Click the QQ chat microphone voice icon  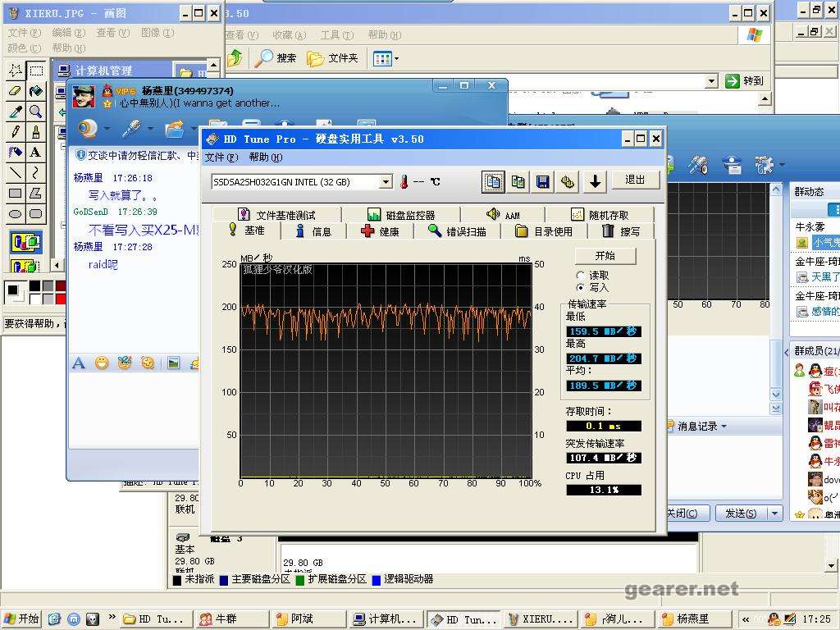(x=132, y=129)
